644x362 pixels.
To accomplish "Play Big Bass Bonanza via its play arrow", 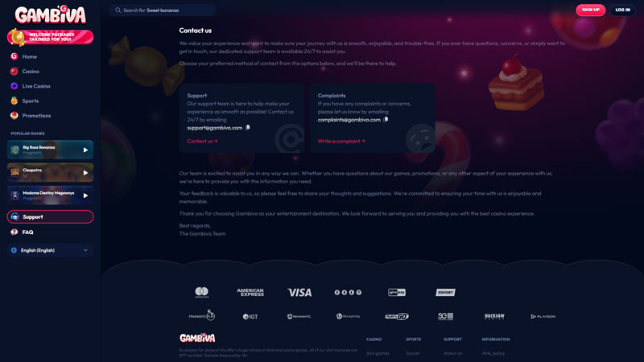I will (x=85, y=150).
